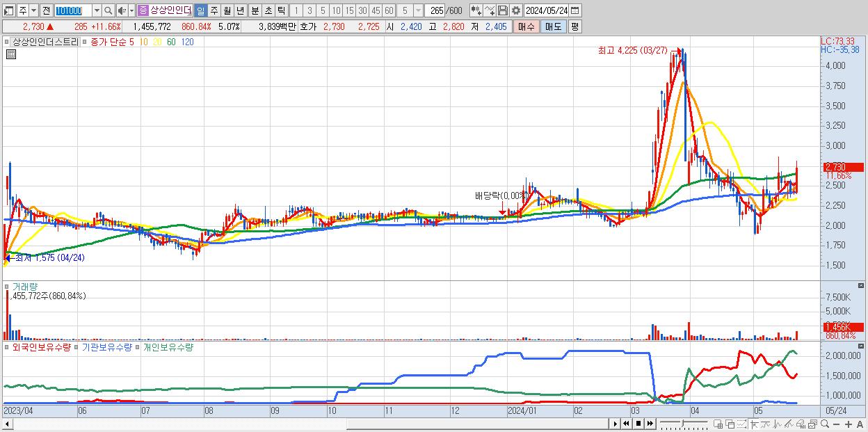Click the fast-forward double-arrow button

pyautogui.click(x=650, y=424)
